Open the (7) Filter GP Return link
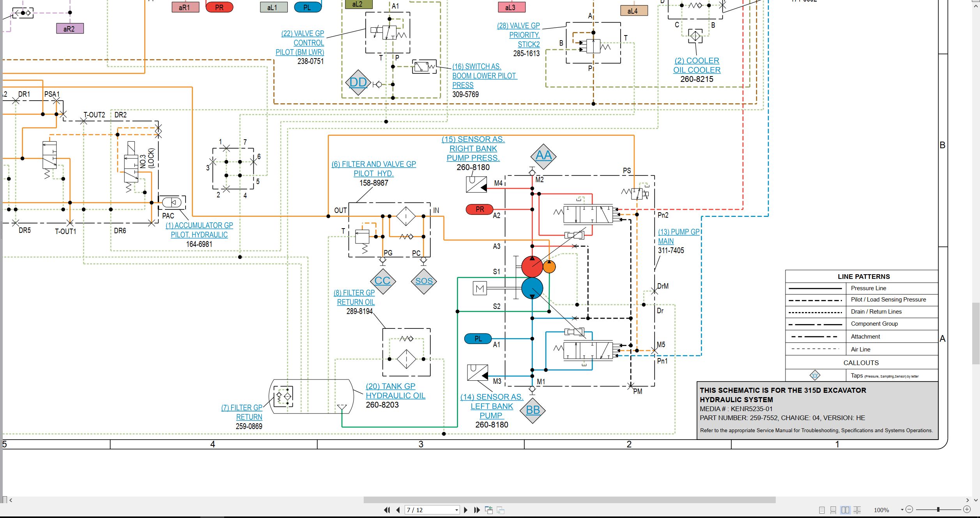Screen dimensions: 980x518 coord(242,412)
